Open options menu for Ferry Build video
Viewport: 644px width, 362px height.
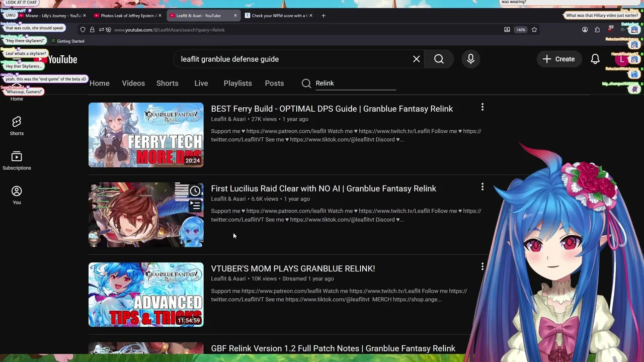pyautogui.click(x=482, y=107)
